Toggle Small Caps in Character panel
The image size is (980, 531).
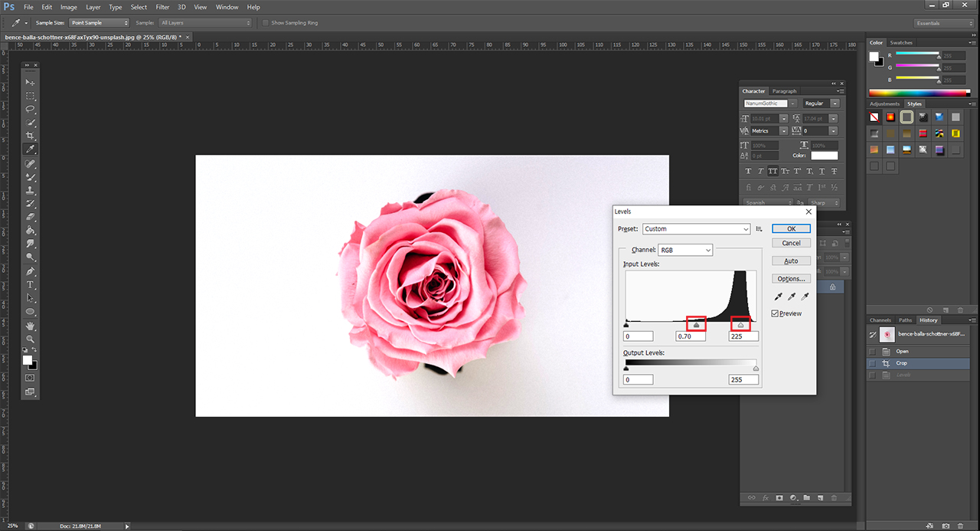coord(786,171)
